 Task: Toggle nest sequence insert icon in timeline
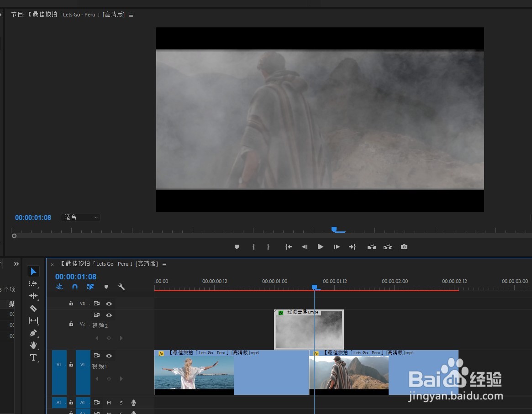click(x=59, y=287)
